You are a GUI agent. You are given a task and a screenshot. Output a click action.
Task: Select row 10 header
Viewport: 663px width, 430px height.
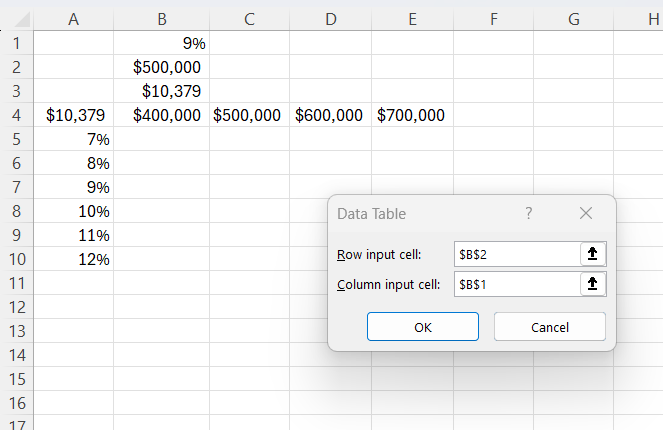click(x=16, y=259)
